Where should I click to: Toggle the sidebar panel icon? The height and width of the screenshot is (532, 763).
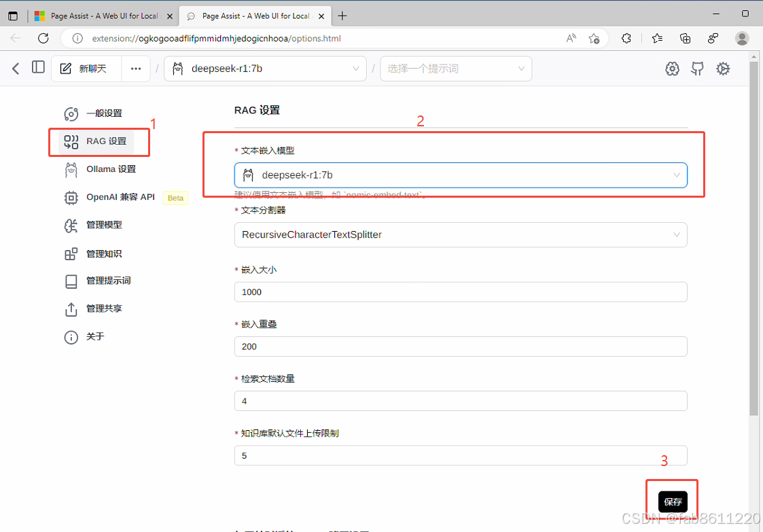pyautogui.click(x=38, y=67)
